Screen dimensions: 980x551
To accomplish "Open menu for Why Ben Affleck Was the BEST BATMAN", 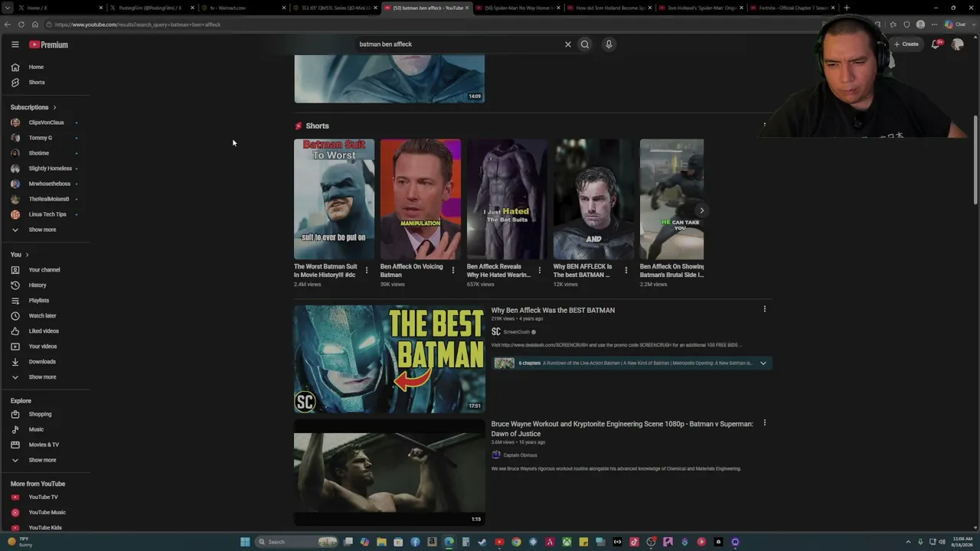I will click(x=764, y=309).
